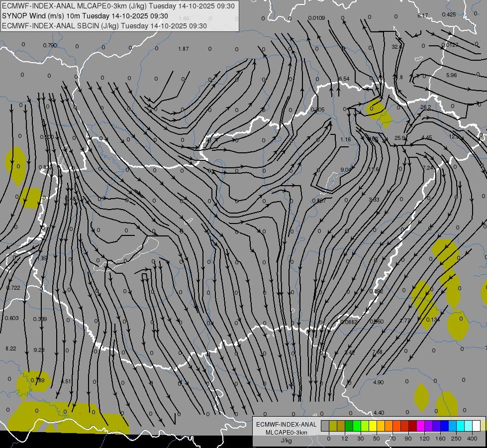Click the map value 0.0127
This screenshot has width=487, height=448.
point(450,45)
